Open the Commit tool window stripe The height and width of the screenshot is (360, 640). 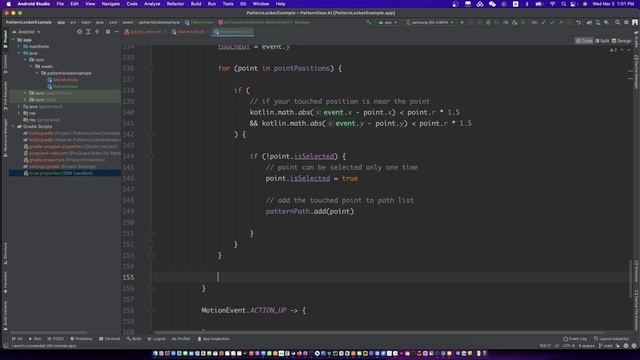pyautogui.click(x=5, y=64)
